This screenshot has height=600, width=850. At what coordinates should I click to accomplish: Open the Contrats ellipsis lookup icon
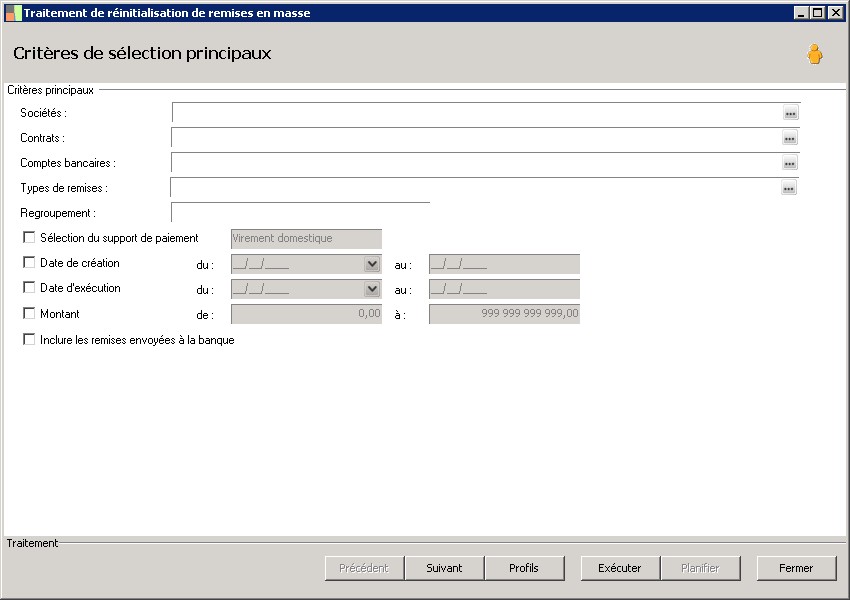tap(789, 139)
